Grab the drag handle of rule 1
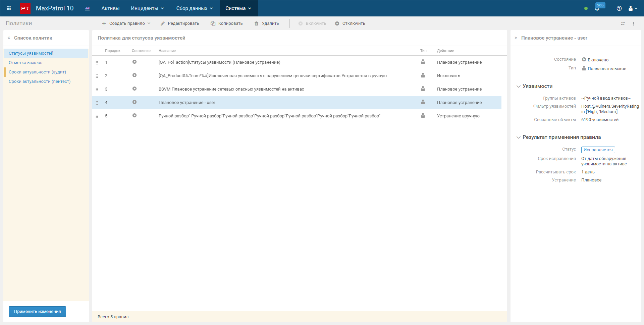 coord(97,63)
